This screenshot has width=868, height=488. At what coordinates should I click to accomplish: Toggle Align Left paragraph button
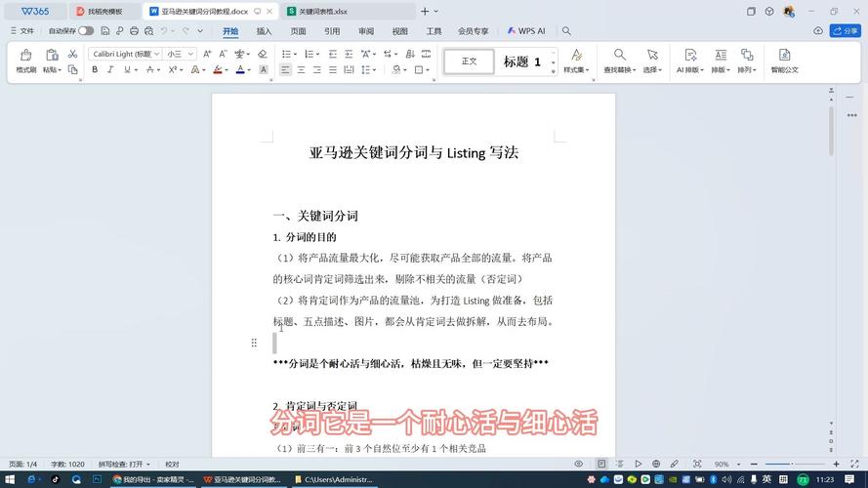[x=285, y=69]
